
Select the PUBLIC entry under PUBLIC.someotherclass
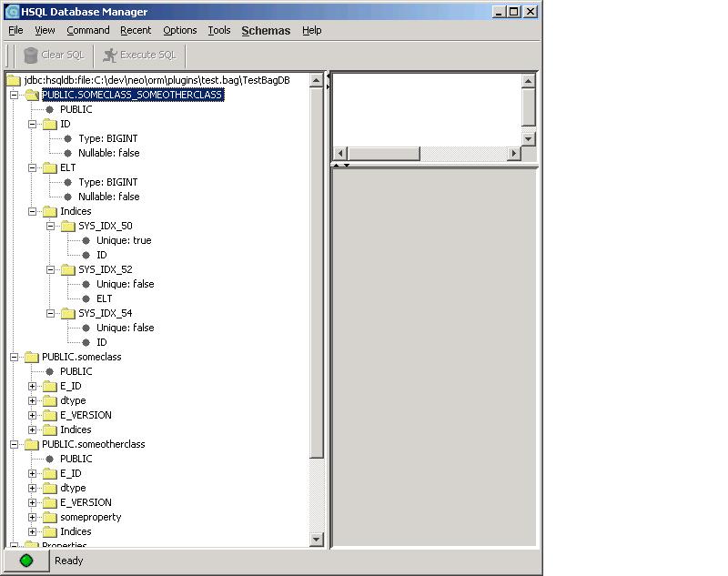point(76,459)
